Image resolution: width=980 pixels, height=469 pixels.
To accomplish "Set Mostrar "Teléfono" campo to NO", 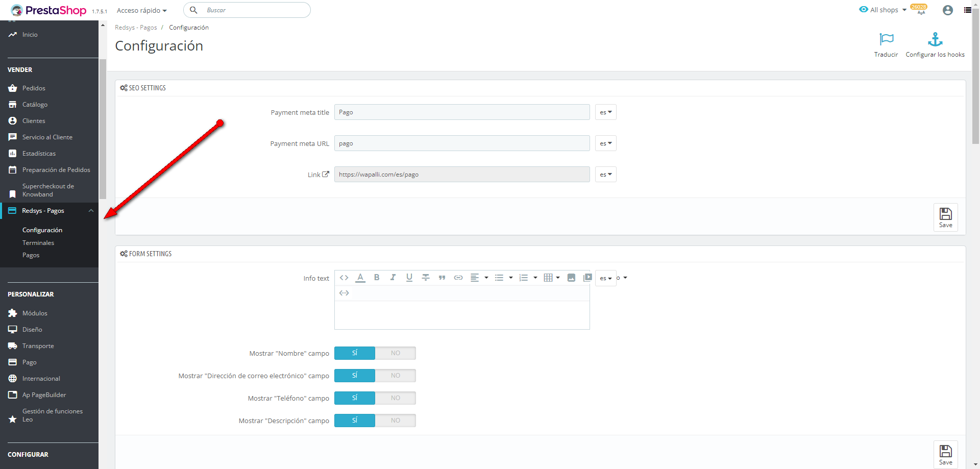I will [x=396, y=398].
